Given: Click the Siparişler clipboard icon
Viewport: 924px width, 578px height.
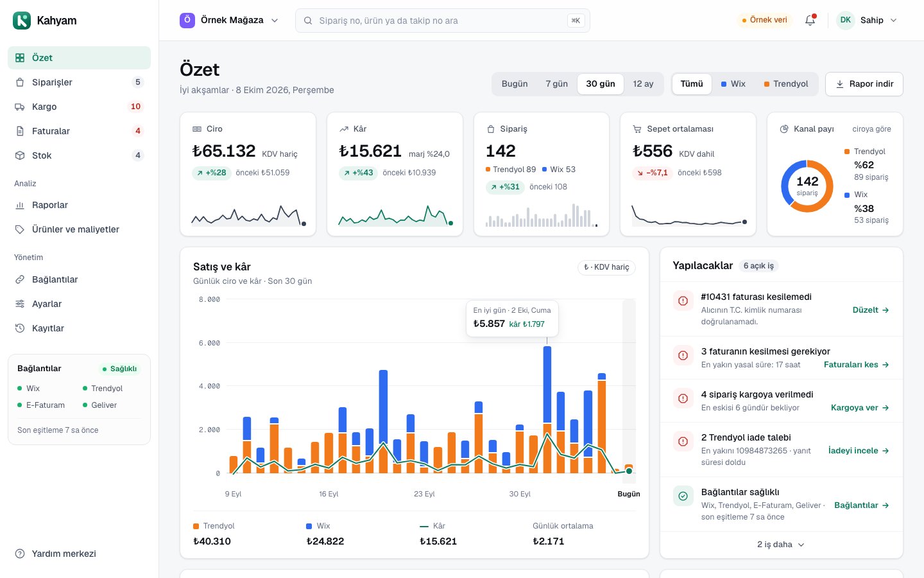Looking at the screenshot, I should [x=20, y=82].
